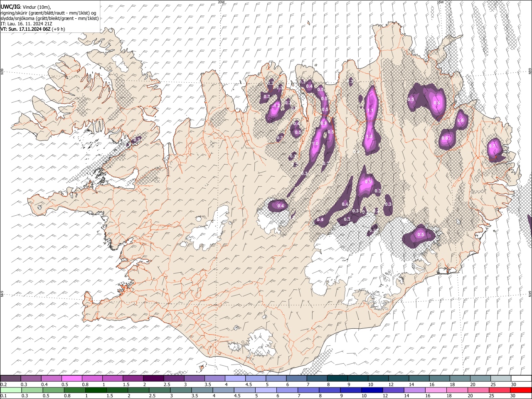Choose the light lavender upper swatch at 4

[x=235, y=378]
